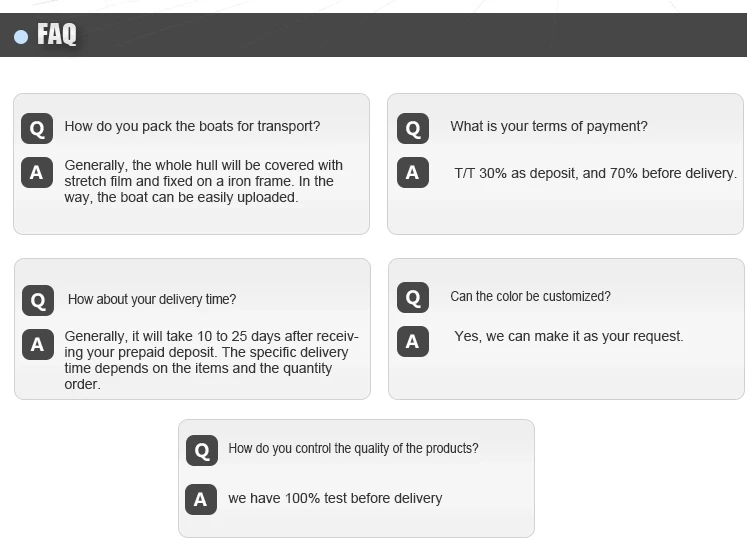Screen dimensions: 750x557
Task: Click the Q icon beside quality control question
Action: point(201,450)
